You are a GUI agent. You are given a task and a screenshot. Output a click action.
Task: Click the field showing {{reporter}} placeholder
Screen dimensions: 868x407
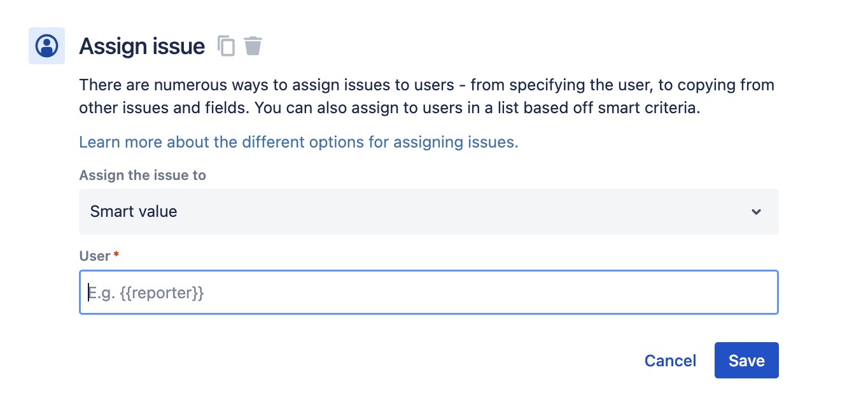click(428, 293)
